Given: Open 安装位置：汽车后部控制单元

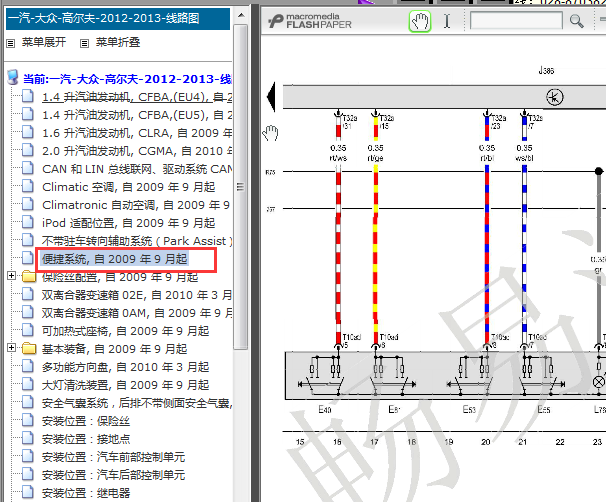Looking at the screenshot, I should click(113, 475).
